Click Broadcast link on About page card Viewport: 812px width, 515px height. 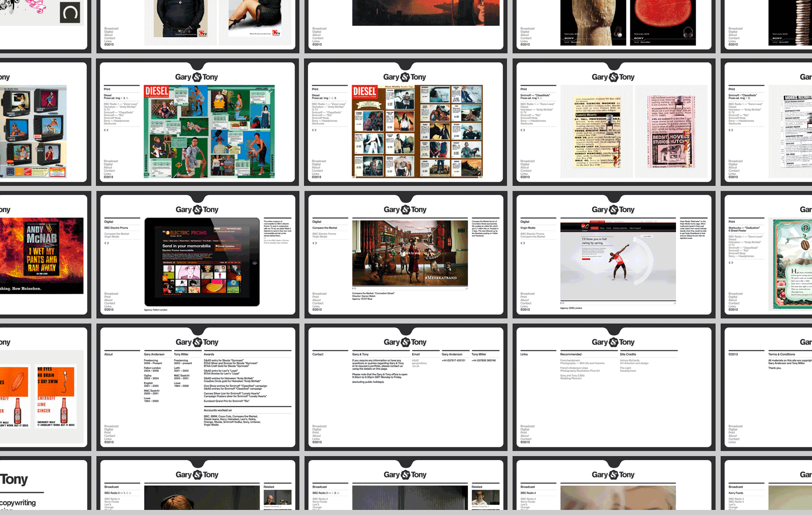[111, 426]
